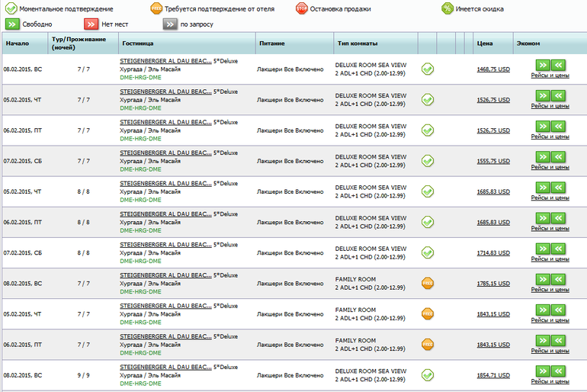
Task: Click the red STOP sale legend icon
Action: [x=302, y=9]
